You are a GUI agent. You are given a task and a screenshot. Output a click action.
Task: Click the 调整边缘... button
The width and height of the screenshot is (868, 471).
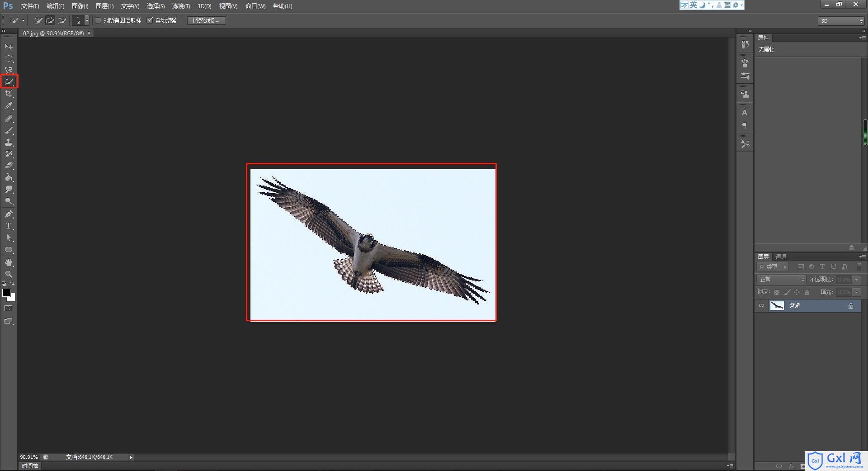click(x=206, y=20)
